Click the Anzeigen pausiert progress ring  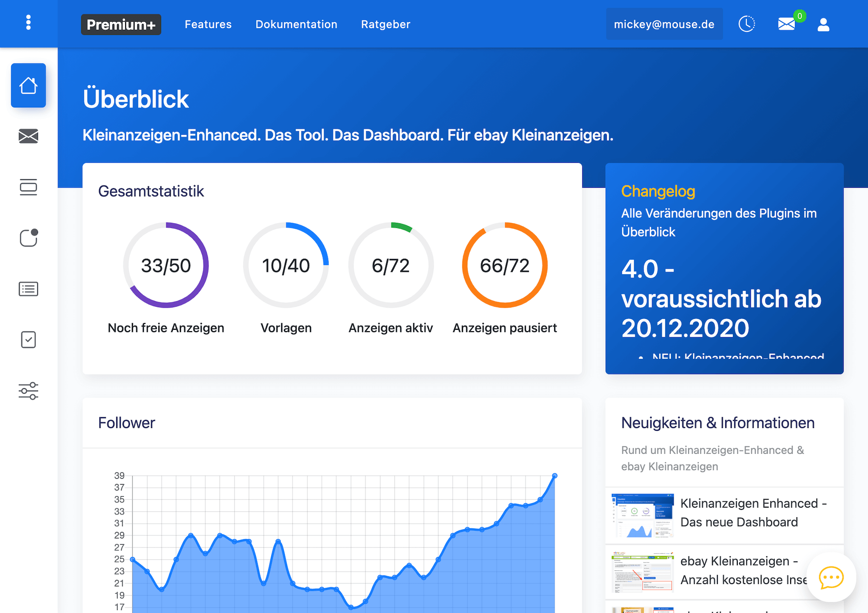click(x=505, y=266)
